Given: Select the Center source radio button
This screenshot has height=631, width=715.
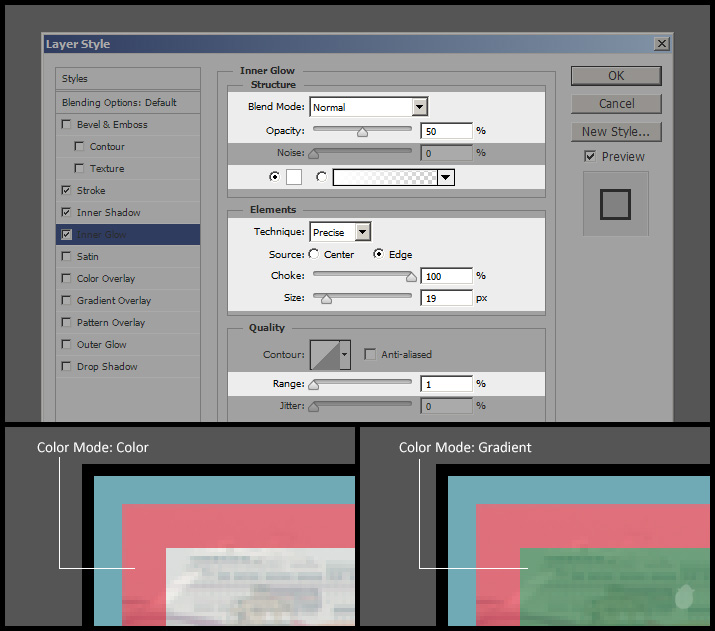Looking at the screenshot, I should [314, 255].
